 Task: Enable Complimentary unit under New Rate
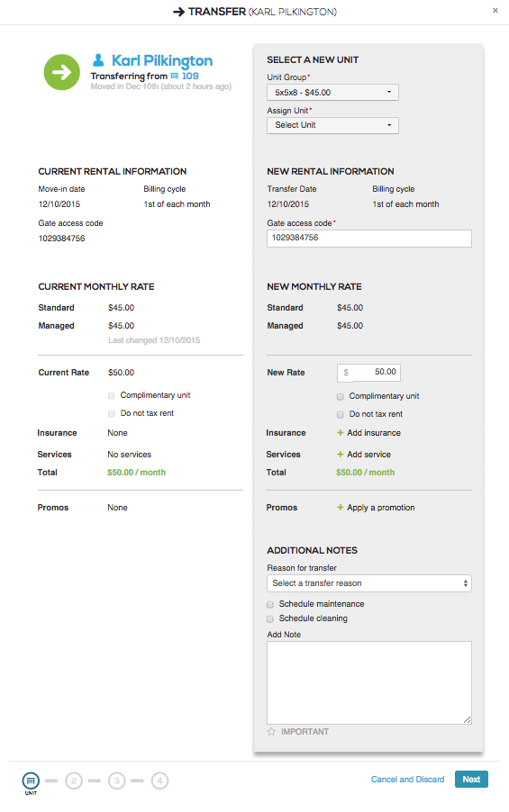click(341, 397)
